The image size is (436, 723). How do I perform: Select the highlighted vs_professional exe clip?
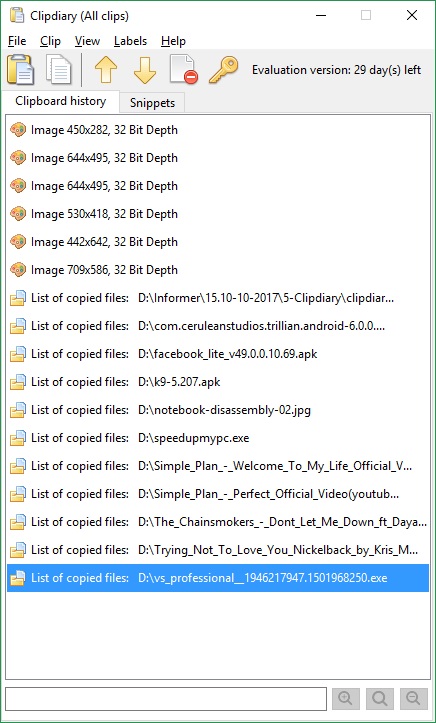[x=218, y=577]
